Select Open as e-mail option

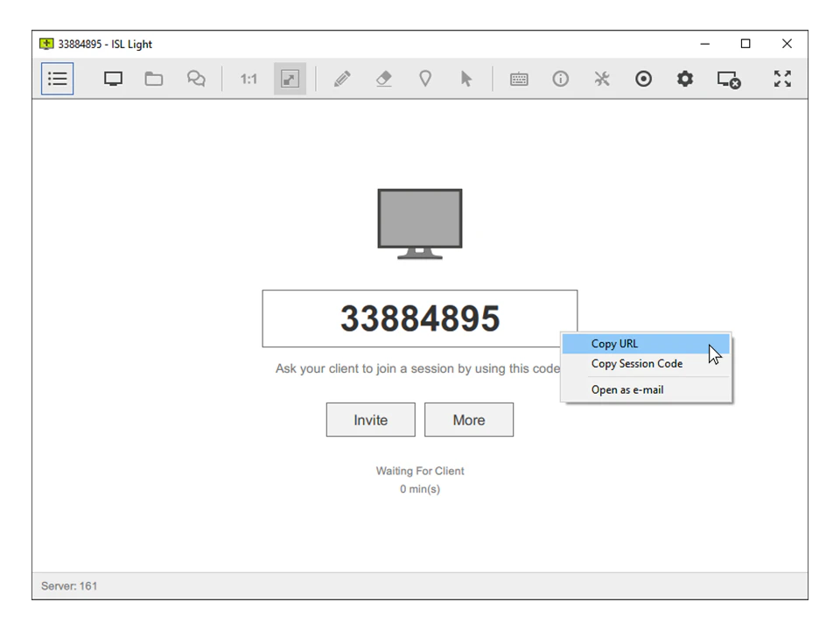pos(627,389)
